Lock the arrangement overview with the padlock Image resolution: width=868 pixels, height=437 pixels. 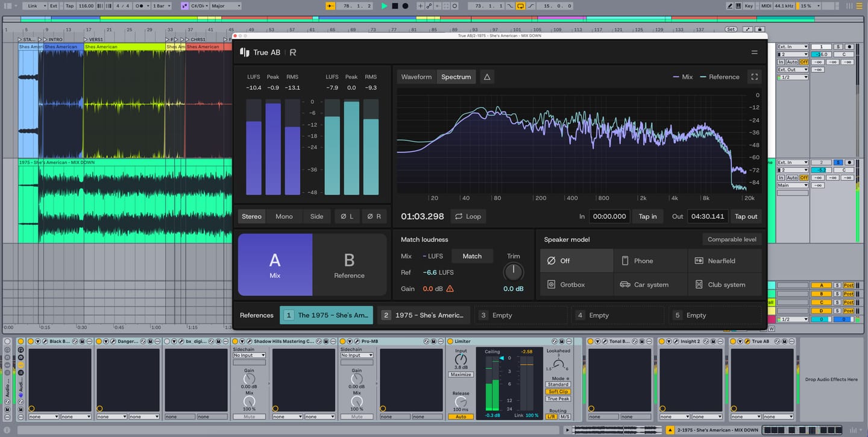click(x=760, y=29)
